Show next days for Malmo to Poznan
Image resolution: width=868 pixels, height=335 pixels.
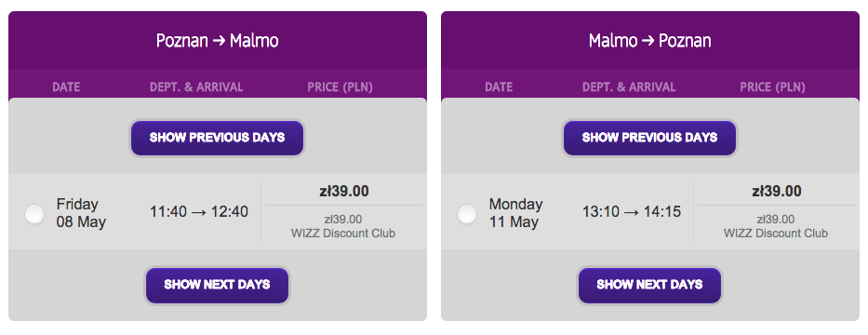coord(649,285)
